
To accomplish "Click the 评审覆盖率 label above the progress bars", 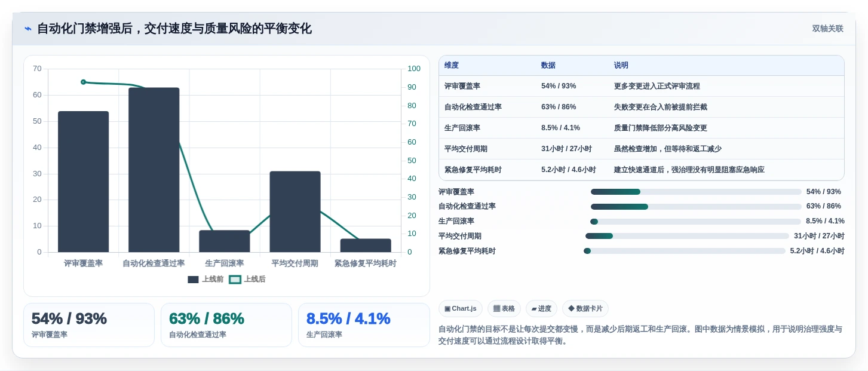I will click(x=456, y=192).
